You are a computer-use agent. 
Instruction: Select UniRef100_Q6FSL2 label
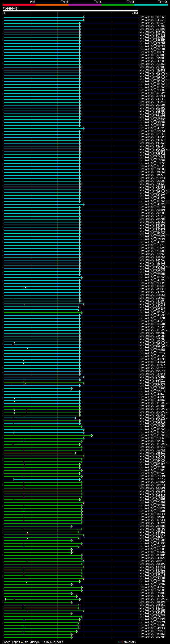[152, 532]
